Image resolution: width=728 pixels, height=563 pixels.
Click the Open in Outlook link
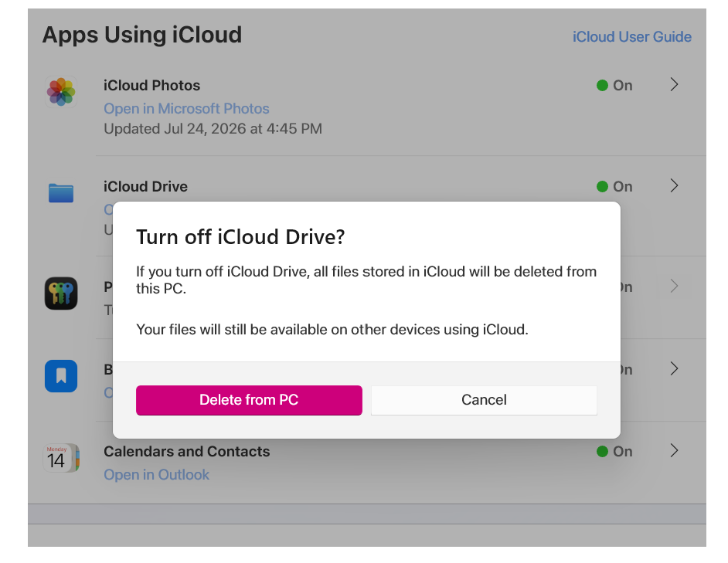[x=156, y=475]
